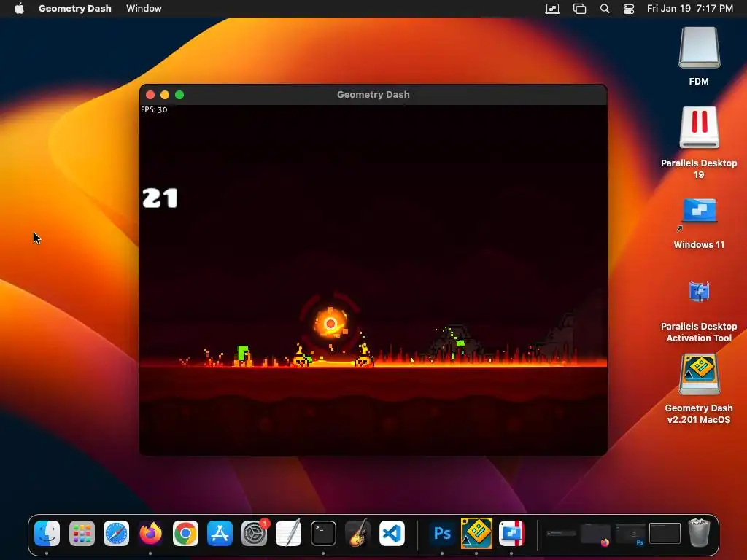
Task: Open Control Center from menu bar
Action: (629, 9)
